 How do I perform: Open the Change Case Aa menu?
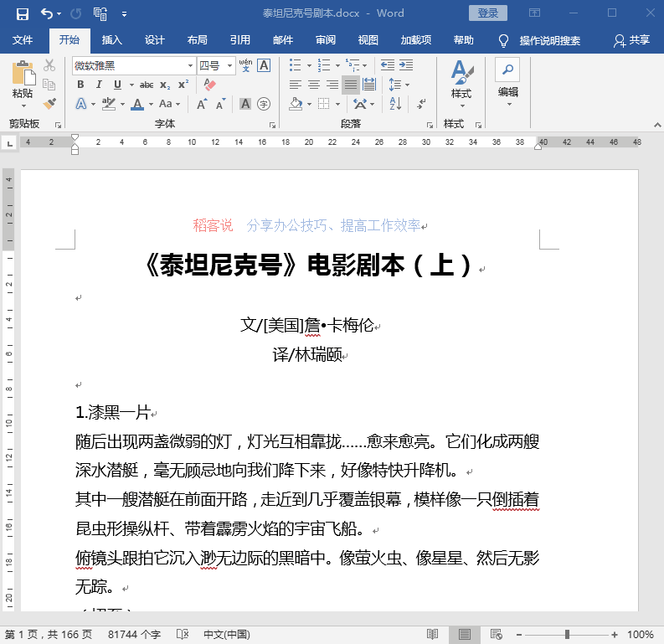pos(169,104)
